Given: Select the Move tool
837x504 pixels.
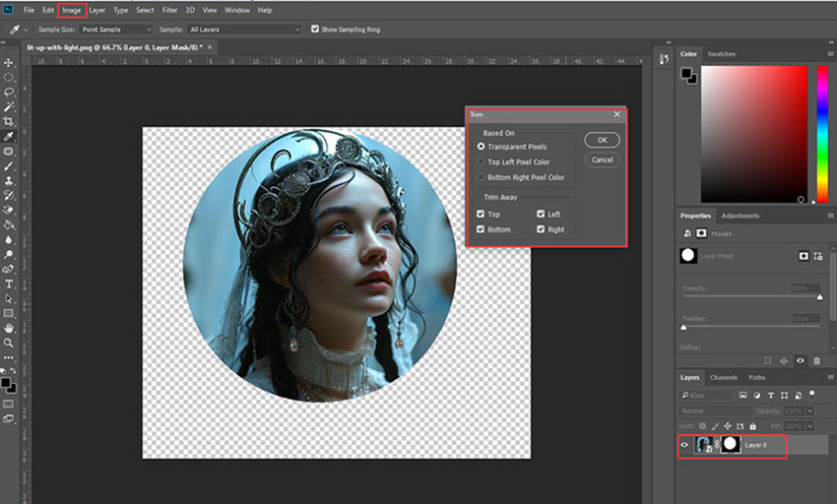Looking at the screenshot, I should 9,62.
